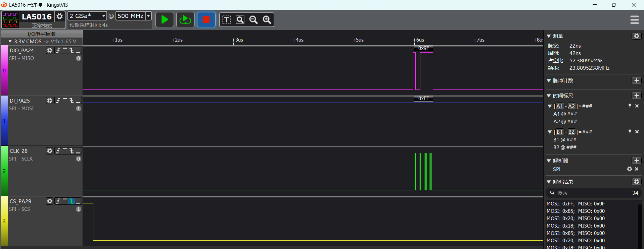Image resolution: width=644 pixels, height=249 pixels.
Task: Open the 500 MHz sample rate dropdown
Action: point(148,16)
